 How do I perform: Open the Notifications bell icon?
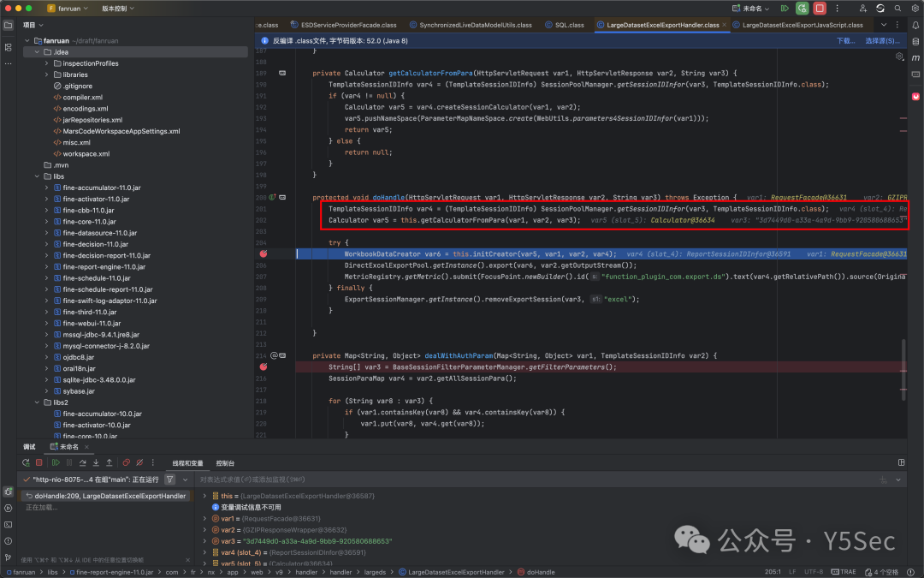(915, 26)
